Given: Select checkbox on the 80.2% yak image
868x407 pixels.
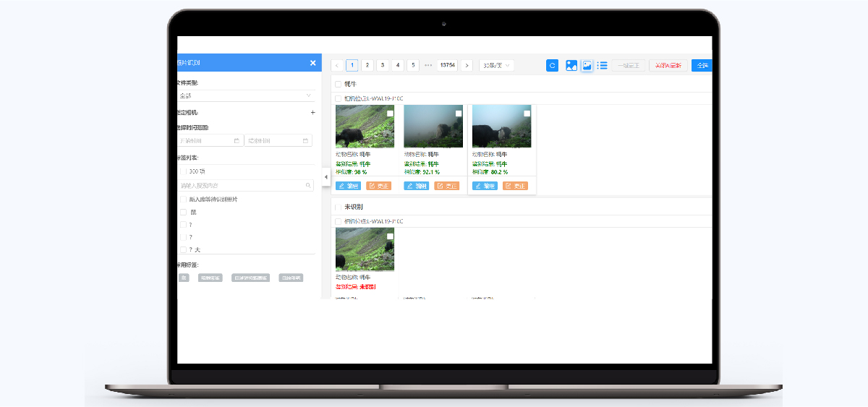Looking at the screenshot, I should pyautogui.click(x=527, y=113).
